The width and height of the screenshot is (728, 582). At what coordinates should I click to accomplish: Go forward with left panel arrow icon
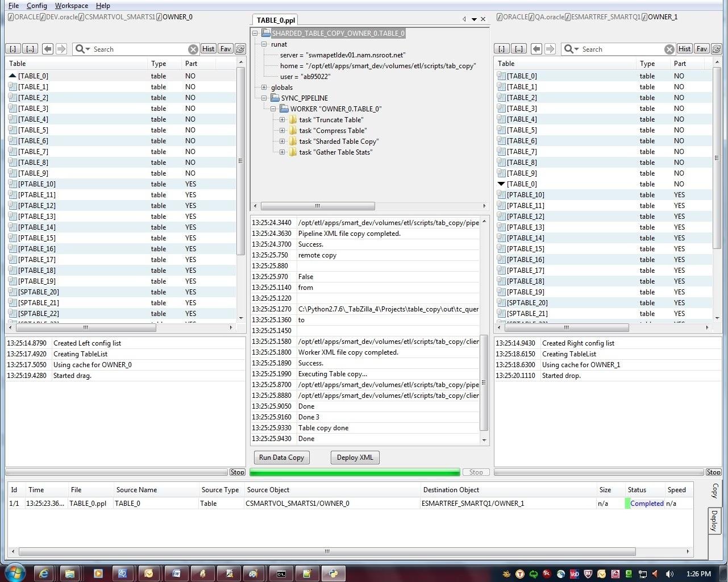(x=61, y=49)
